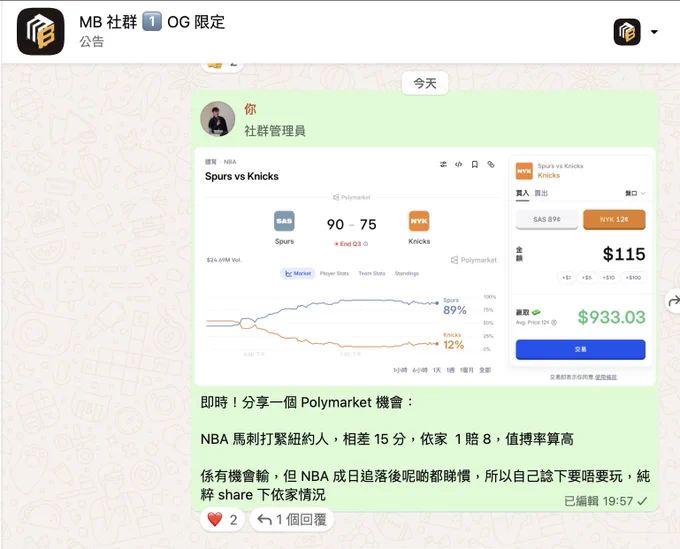Open the MB community group avatar
Screen dimensions: 680x549
click(40, 32)
